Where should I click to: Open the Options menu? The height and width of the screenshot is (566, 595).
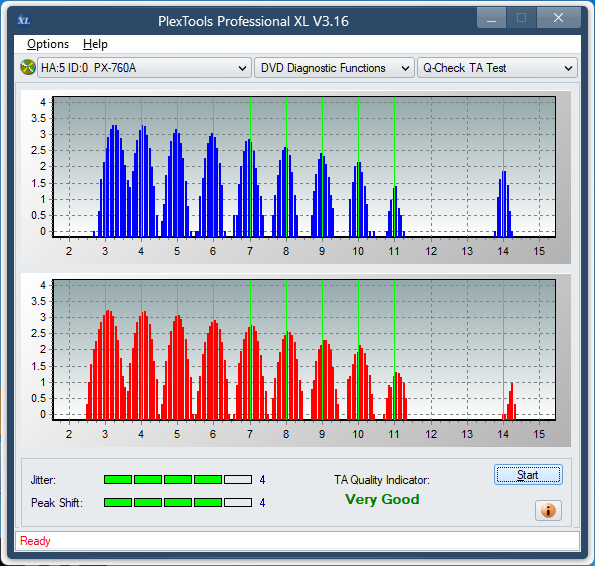tap(48, 44)
